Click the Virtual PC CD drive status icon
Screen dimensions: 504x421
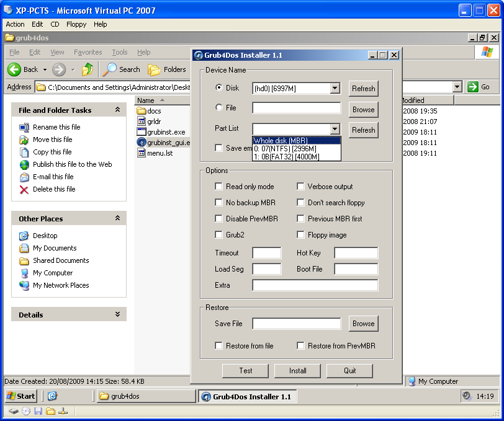point(26,411)
